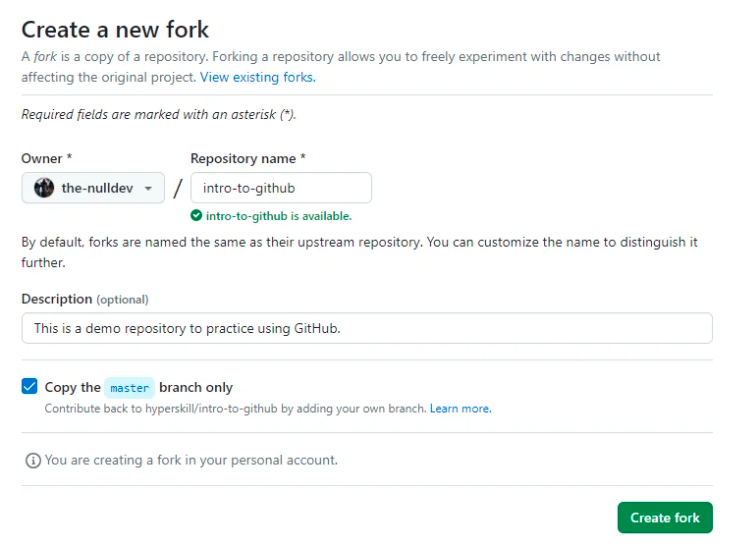Click the caret arrow in the Owner selector
The width and height of the screenshot is (740, 553).
pos(148,189)
